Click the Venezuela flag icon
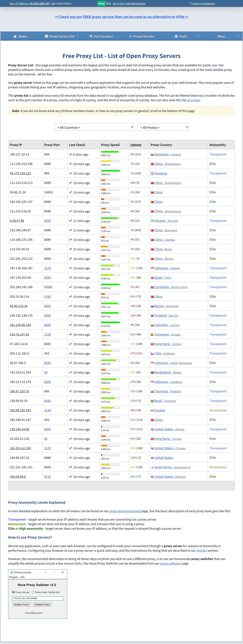 (x=152, y=155)
